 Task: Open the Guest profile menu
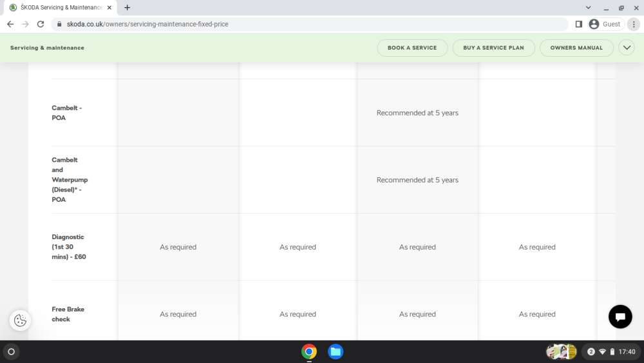[x=606, y=25]
